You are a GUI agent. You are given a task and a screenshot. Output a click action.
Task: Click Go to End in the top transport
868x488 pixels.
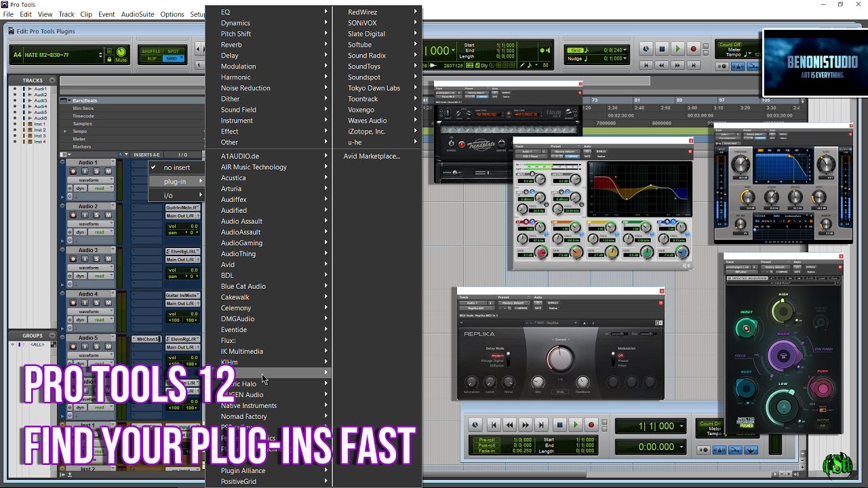point(693,65)
